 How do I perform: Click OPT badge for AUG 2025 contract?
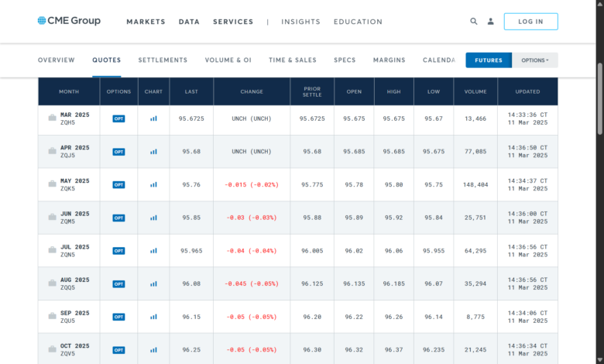coord(118,284)
